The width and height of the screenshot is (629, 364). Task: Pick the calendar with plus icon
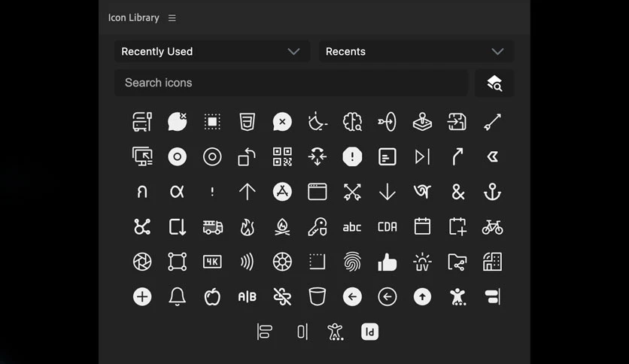457,227
